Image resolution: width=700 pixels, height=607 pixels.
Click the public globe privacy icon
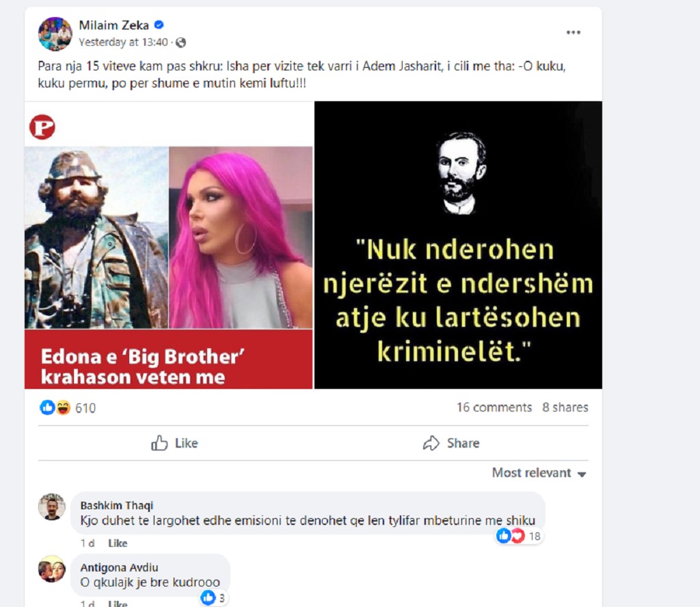(180, 42)
